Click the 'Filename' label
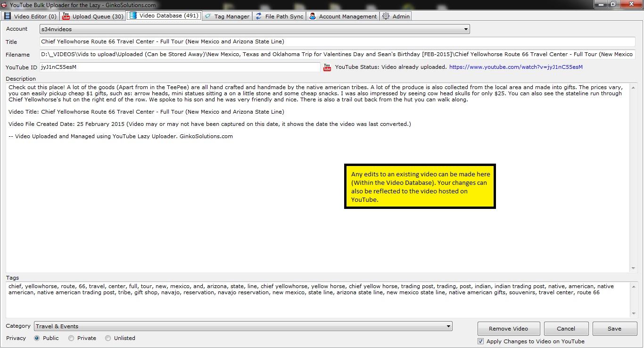The image size is (644, 348). 17,55
